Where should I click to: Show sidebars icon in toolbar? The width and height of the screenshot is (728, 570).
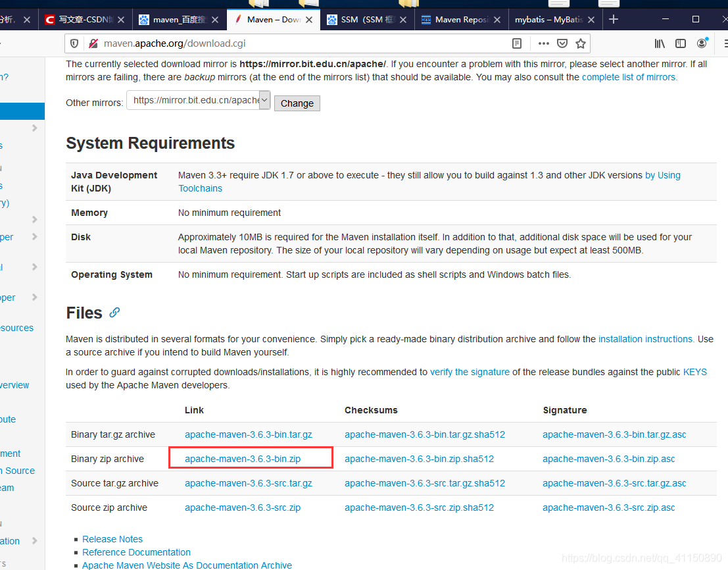[x=681, y=43]
